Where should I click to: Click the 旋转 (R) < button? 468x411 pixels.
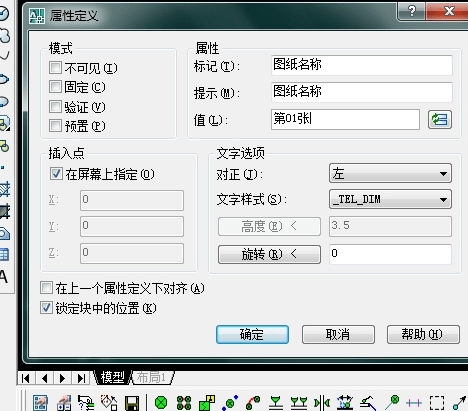(269, 254)
